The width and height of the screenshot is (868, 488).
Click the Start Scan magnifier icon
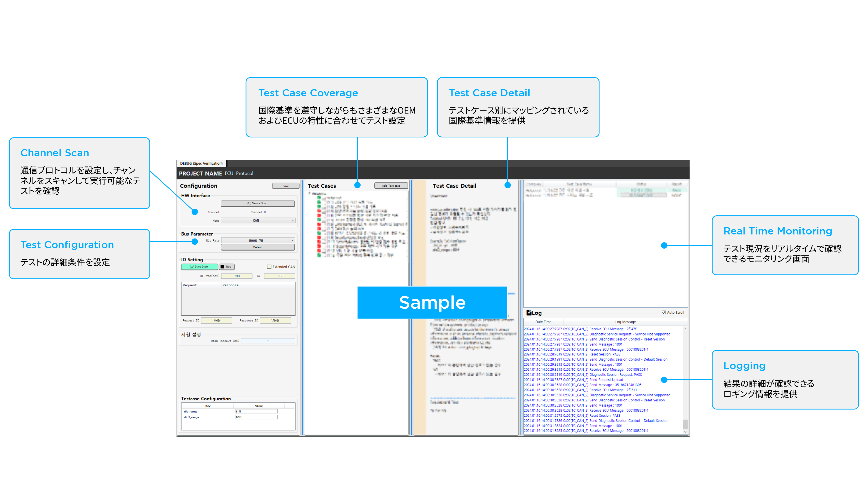click(191, 267)
